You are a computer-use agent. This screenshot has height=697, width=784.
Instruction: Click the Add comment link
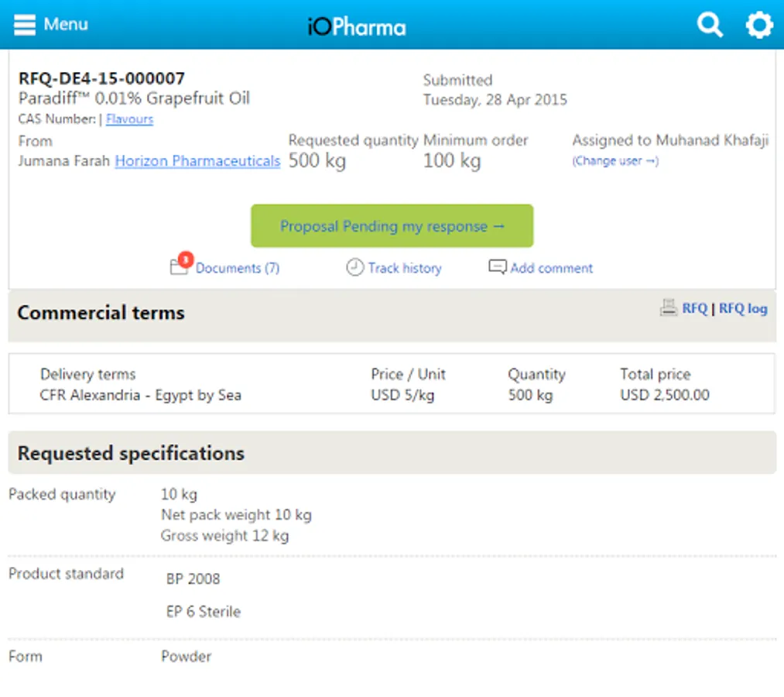click(552, 268)
